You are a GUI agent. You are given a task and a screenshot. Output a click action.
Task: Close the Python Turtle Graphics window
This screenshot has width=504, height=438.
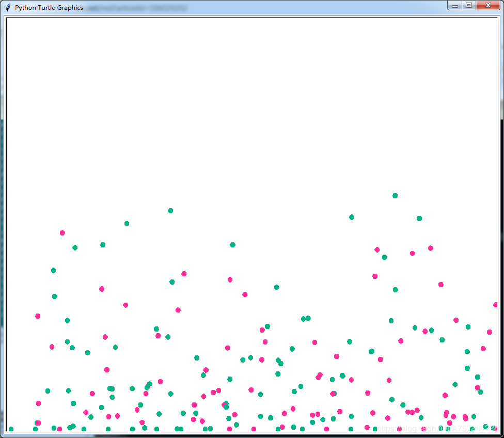pos(488,6)
